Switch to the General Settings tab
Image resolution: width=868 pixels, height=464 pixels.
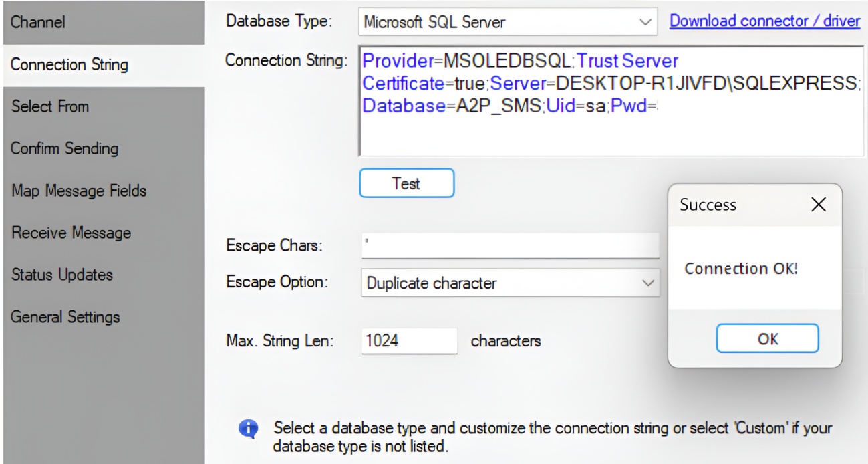(102, 317)
